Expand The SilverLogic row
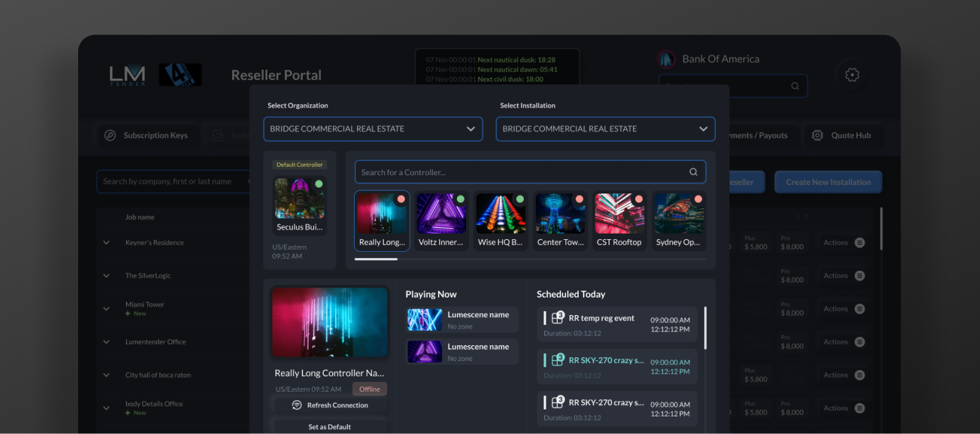Viewport: 980px width, 434px height. tap(107, 276)
